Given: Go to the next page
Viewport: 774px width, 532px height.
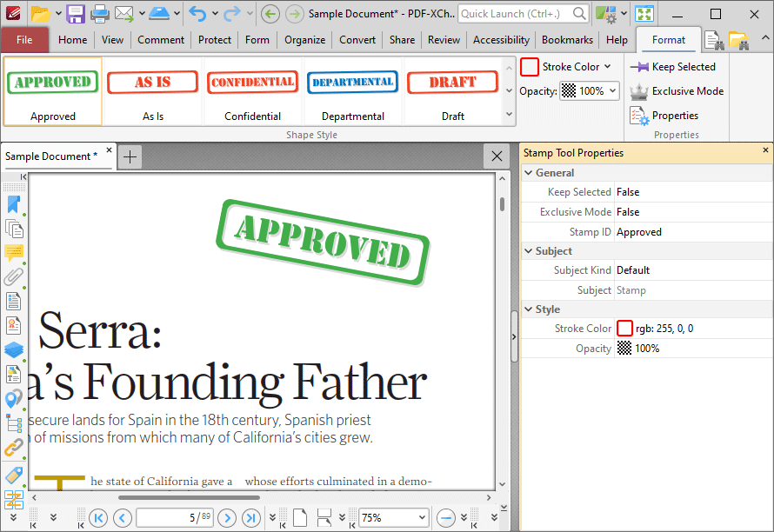Looking at the screenshot, I should point(227,518).
